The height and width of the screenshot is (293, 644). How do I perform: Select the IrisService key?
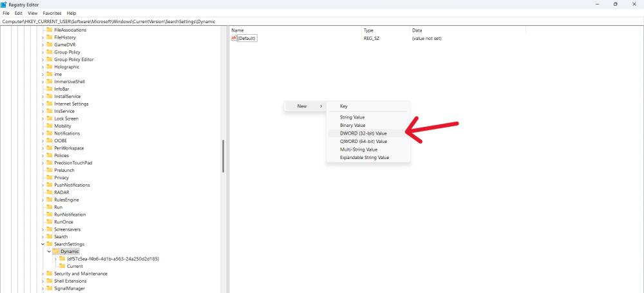point(65,111)
